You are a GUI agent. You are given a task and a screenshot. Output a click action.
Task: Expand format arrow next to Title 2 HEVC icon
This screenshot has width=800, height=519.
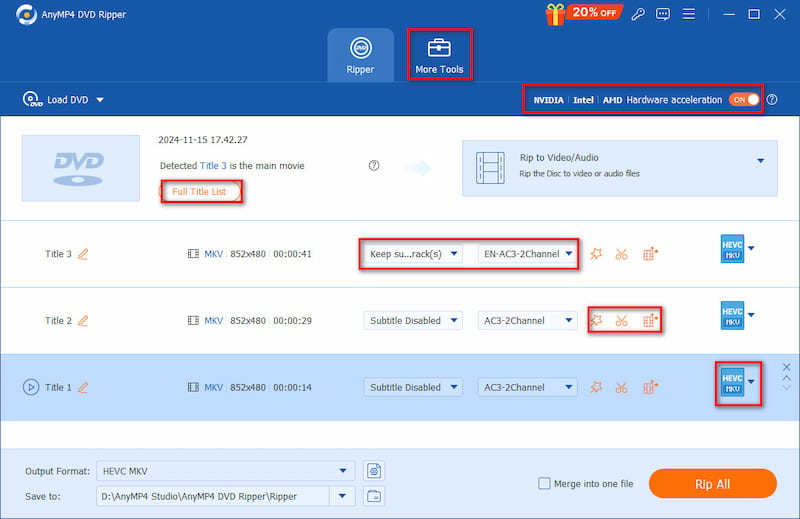click(x=751, y=315)
